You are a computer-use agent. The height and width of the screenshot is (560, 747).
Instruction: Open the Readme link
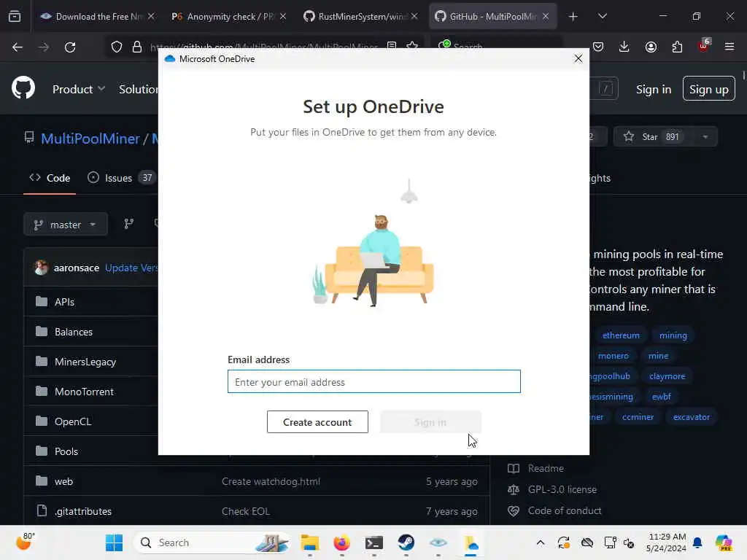click(546, 469)
